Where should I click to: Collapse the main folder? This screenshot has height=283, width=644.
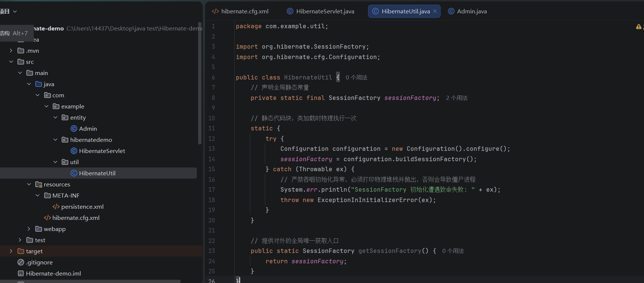[20, 73]
